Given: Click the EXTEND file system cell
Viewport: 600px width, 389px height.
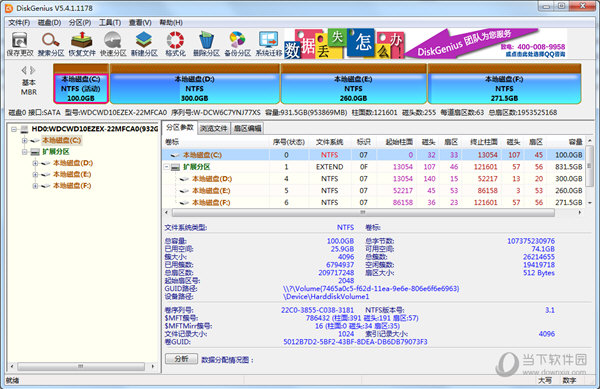Looking at the screenshot, I should tap(329, 167).
